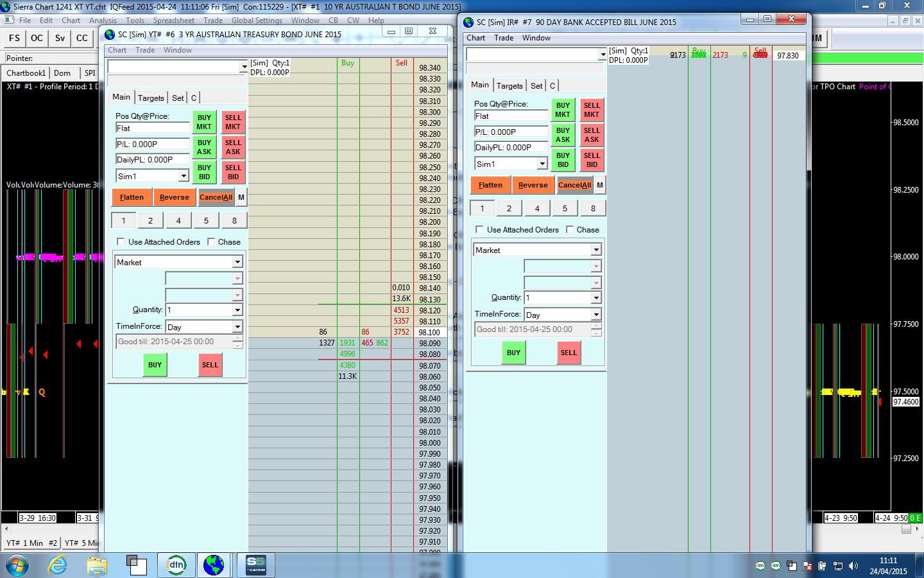
Task: Switch to Sierra Chart globe taskbar button
Action: (x=214, y=565)
